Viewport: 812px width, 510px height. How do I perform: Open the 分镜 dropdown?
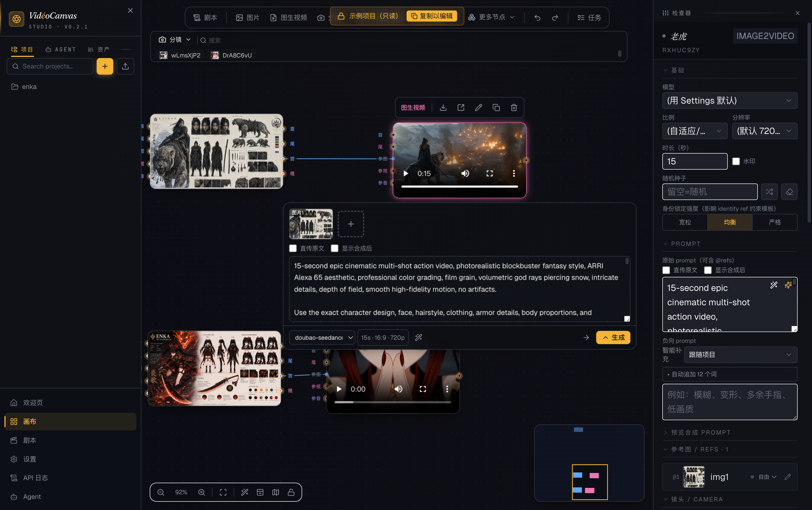tap(175, 40)
